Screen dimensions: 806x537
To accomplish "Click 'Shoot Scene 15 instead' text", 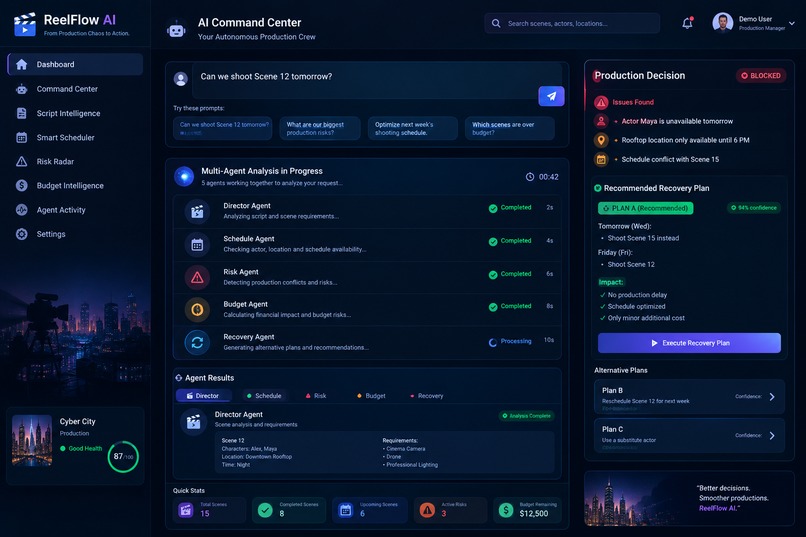I will point(643,238).
